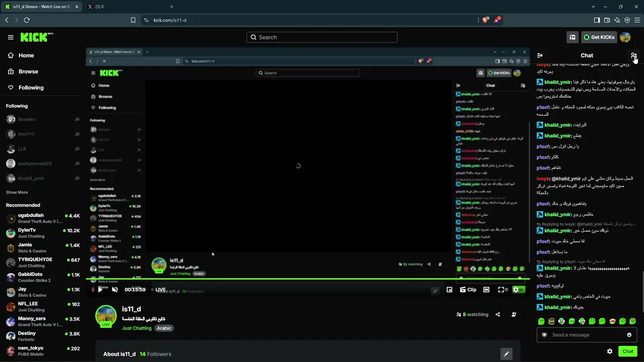Screen dimensions: 644x362
Task: Open the is11_d streamer avatar
Action: point(106,316)
